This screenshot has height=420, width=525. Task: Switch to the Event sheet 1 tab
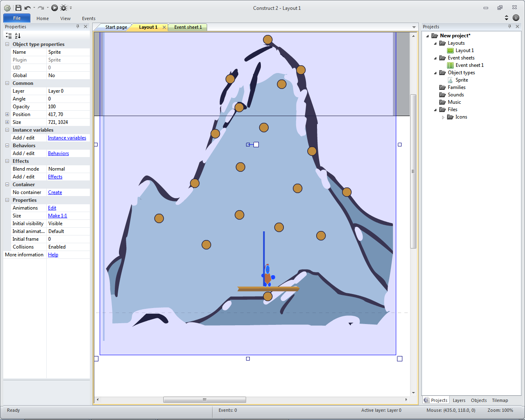(x=187, y=27)
